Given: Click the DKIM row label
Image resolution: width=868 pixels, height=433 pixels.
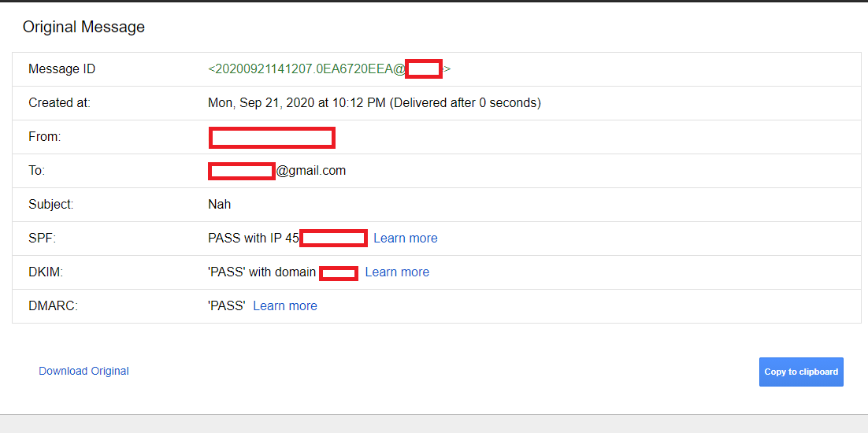Looking at the screenshot, I should [45, 272].
